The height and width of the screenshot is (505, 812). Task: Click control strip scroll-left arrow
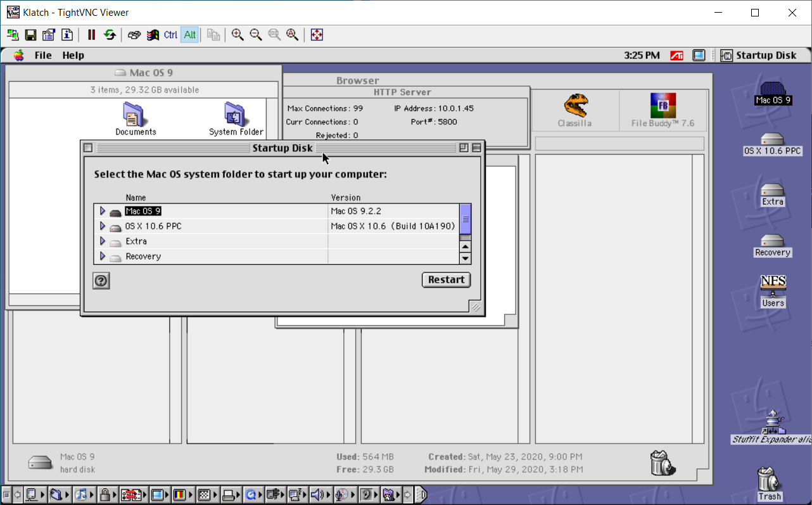pos(17,494)
